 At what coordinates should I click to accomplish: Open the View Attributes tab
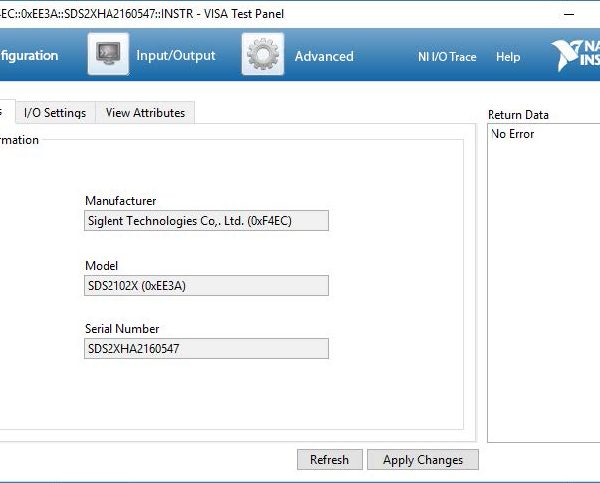(x=145, y=113)
